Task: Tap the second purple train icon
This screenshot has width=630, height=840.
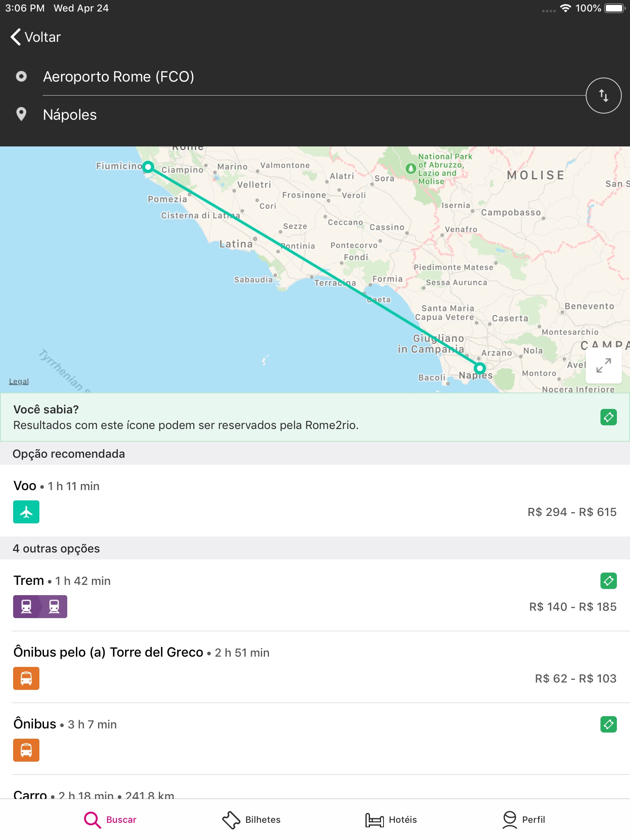Action: pyautogui.click(x=54, y=607)
